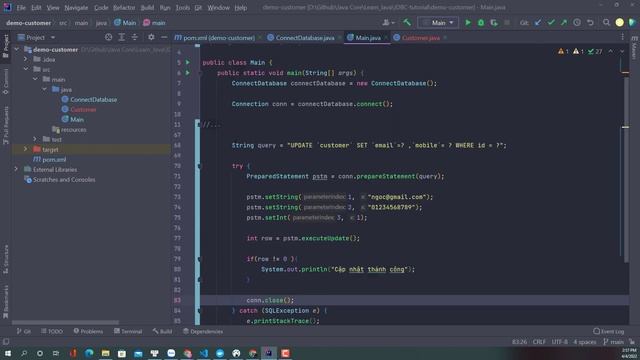Switch to Customer.java tab
Viewport: 640px width, 360px height.
tap(420, 38)
